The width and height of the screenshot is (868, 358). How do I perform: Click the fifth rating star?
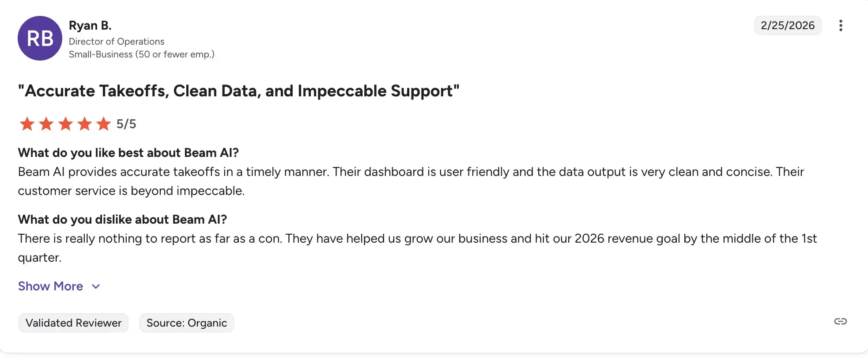click(x=104, y=124)
